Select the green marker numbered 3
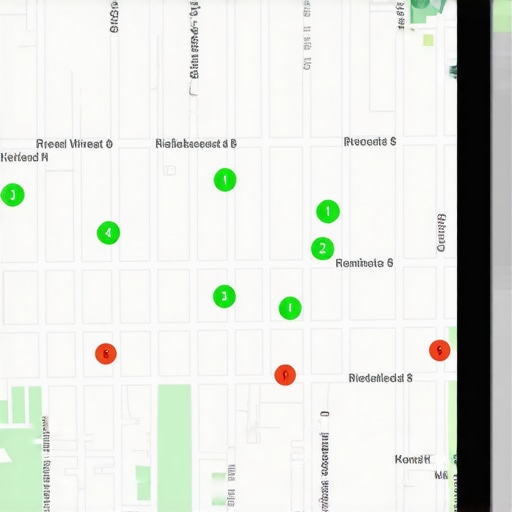The image size is (512, 512). point(224,296)
